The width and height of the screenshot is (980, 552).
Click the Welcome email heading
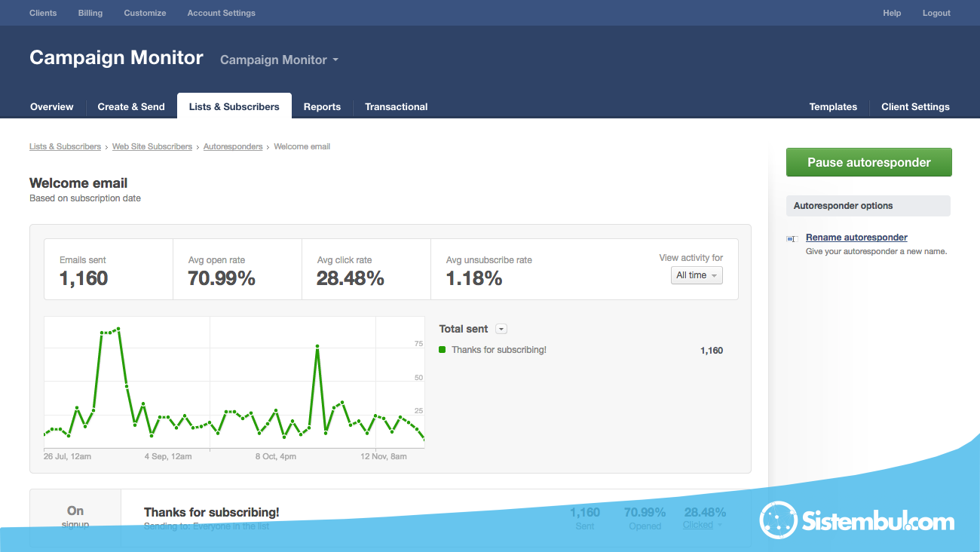tap(78, 183)
